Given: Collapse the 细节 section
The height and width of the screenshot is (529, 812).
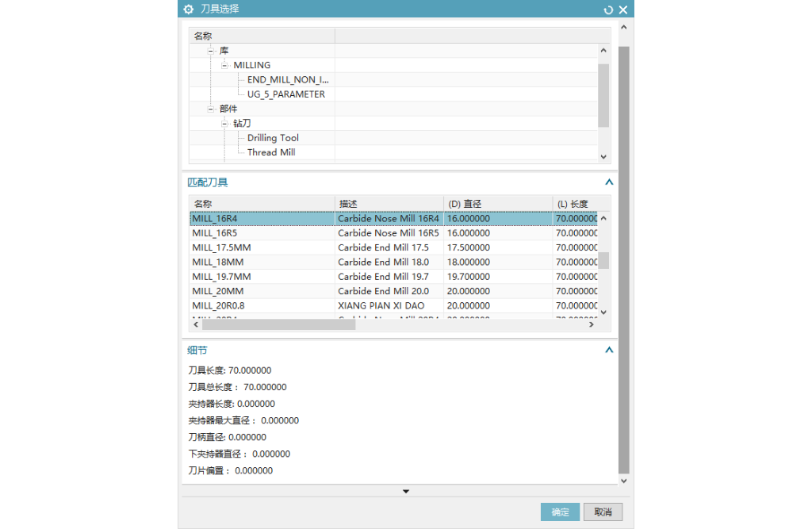Looking at the screenshot, I should click(x=608, y=350).
